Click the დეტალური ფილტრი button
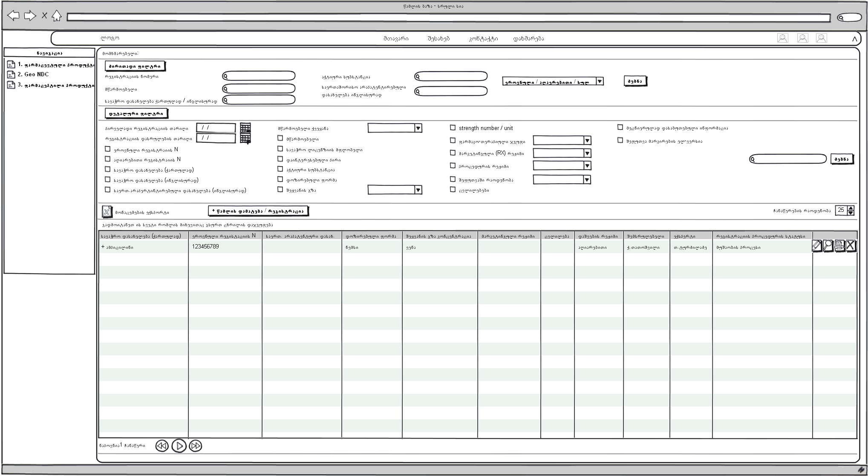This screenshot has height=476, width=868. coord(136,114)
